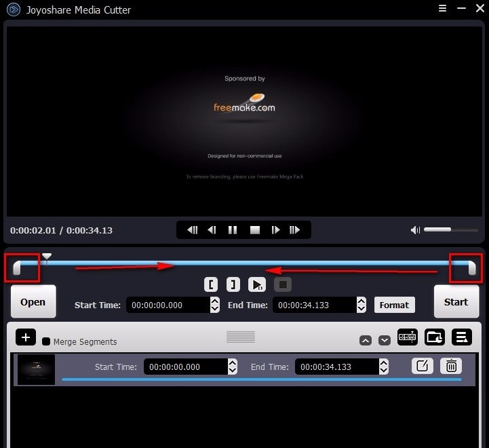Image resolution: width=489 pixels, height=448 pixels.
Task: Enable the Merge Segments checkbox
Action: click(x=46, y=341)
